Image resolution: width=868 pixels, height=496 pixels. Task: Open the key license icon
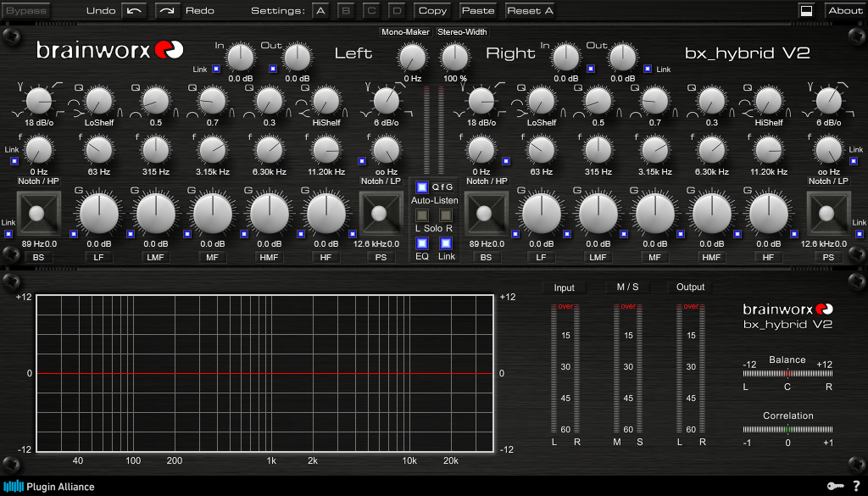tap(835, 486)
